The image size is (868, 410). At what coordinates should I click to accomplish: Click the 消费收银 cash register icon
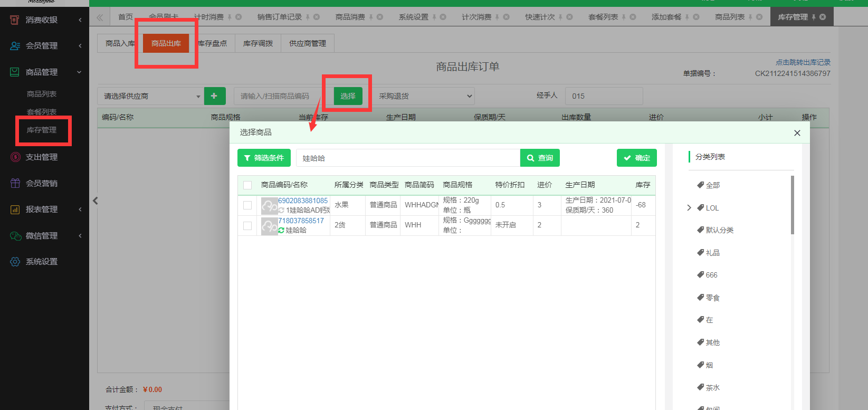coord(15,20)
